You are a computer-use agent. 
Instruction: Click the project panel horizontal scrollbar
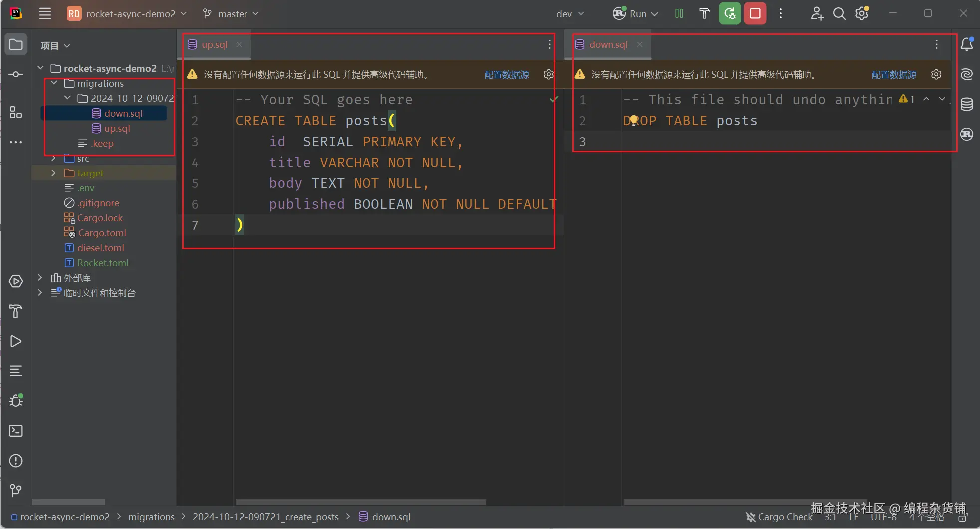[69, 502]
